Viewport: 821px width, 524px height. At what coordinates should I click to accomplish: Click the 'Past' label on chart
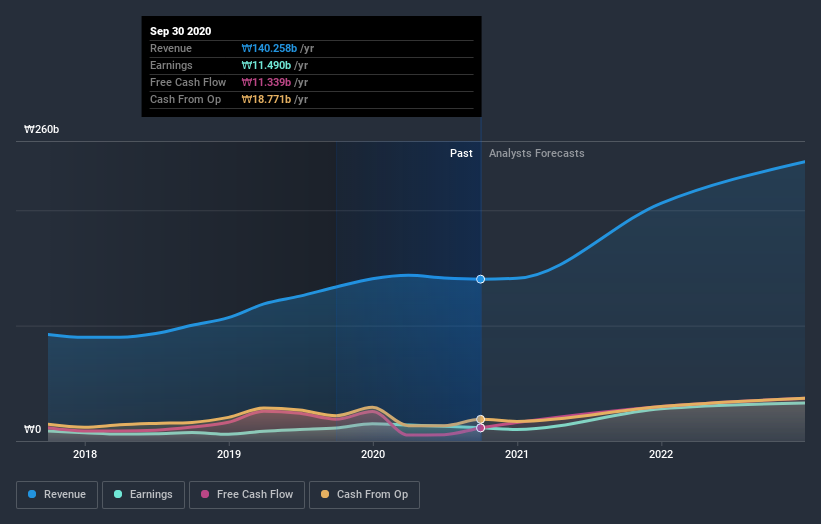[461, 153]
